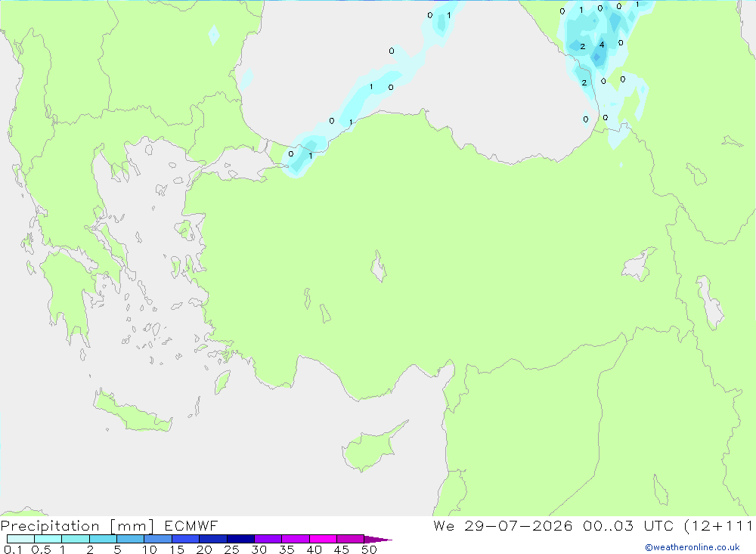Image resolution: width=756 pixels, height=554 pixels.
Task: Click the legend label '10'
Action: [150, 549]
